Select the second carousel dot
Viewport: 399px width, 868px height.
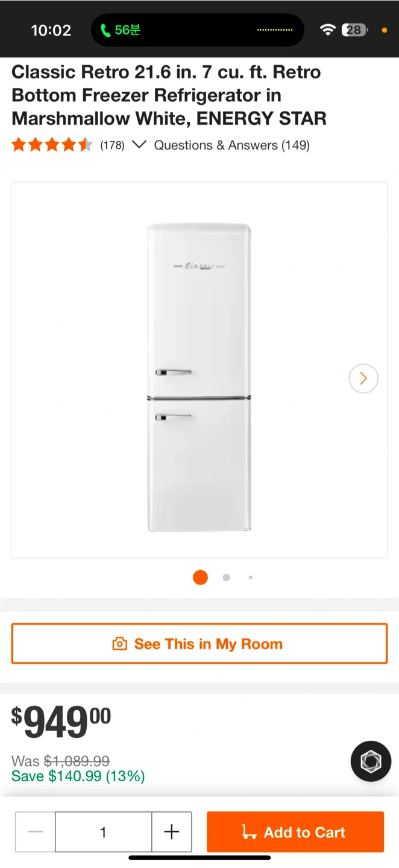point(226,577)
